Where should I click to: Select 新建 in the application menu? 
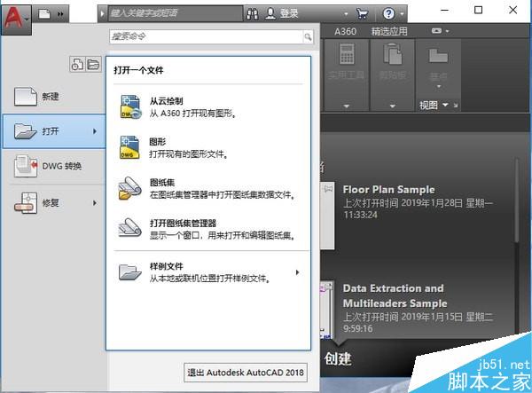pos(54,97)
